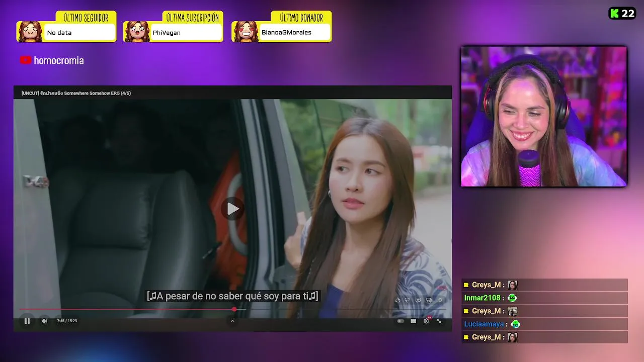Seek on the red video progress bar
The image size is (644, 362).
click(x=232, y=309)
